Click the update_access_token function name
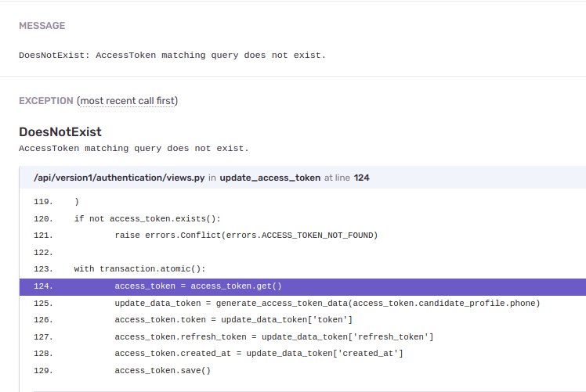 coord(269,178)
